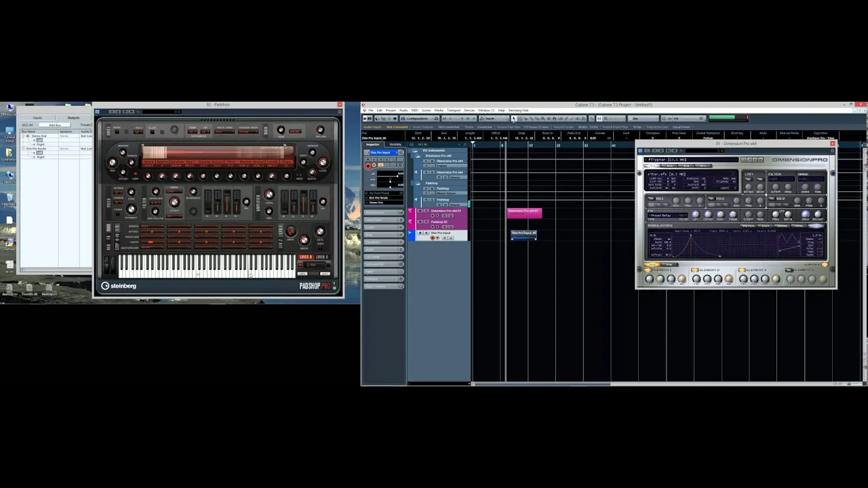The height and width of the screenshot is (488, 868).
Task: Toggle Element 1 on in Dimension Pro
Action: 648,270
